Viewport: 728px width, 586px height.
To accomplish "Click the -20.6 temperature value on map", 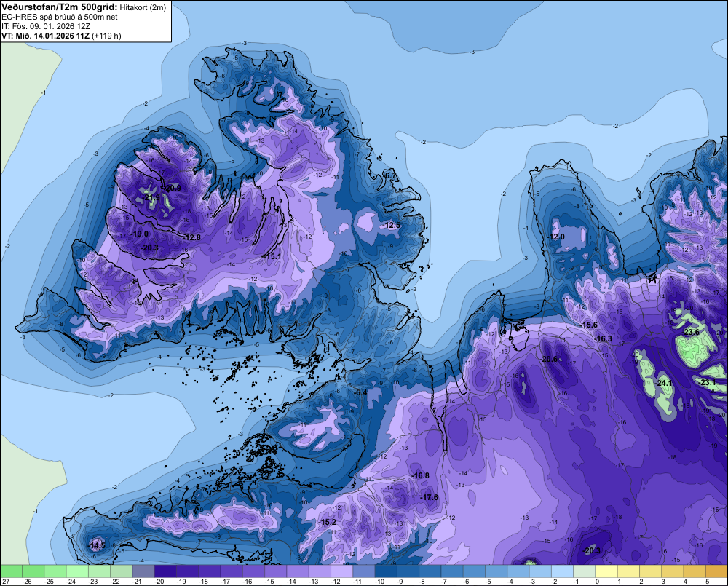I will [549, 359].
